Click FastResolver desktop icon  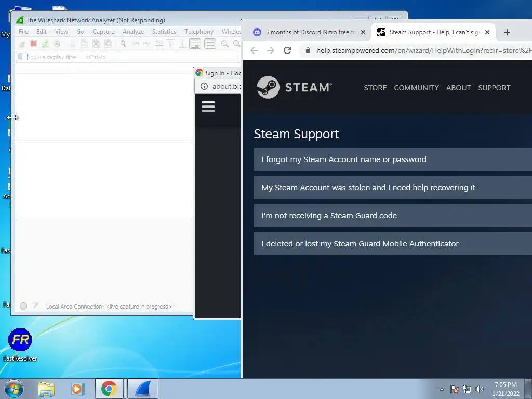[x=20, y=345]
